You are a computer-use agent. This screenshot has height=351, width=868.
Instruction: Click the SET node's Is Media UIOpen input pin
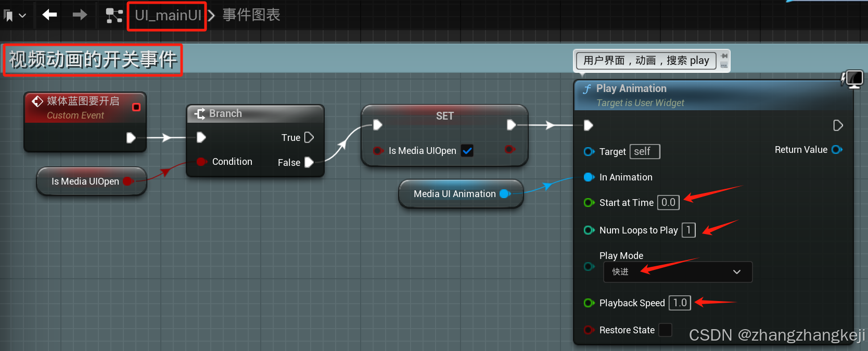[x=378, y=151]
